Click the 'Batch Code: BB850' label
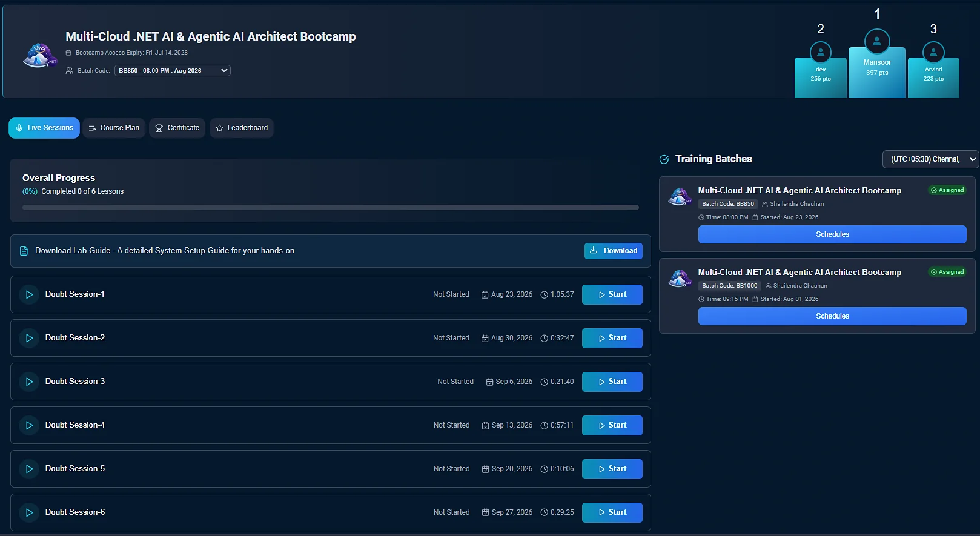 coord(728,204)
